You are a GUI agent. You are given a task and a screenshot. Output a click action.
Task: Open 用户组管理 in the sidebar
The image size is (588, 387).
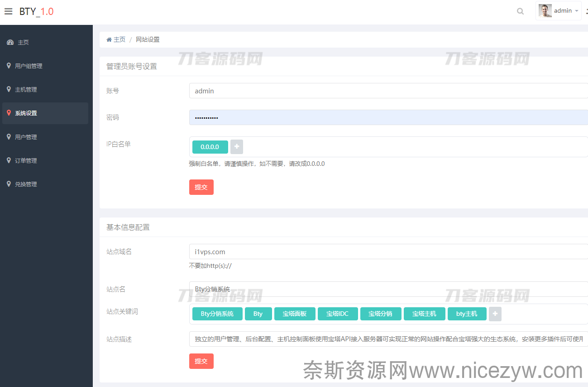point(45,66)
